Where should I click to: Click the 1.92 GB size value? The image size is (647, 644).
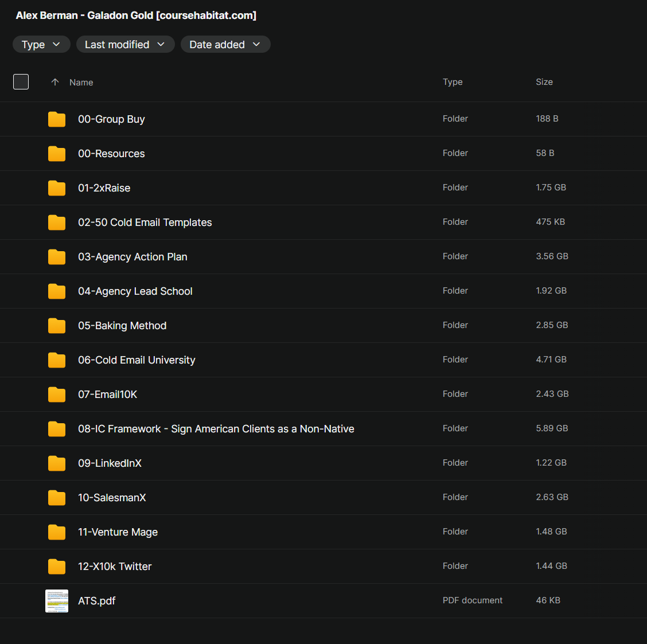point(551,291)
